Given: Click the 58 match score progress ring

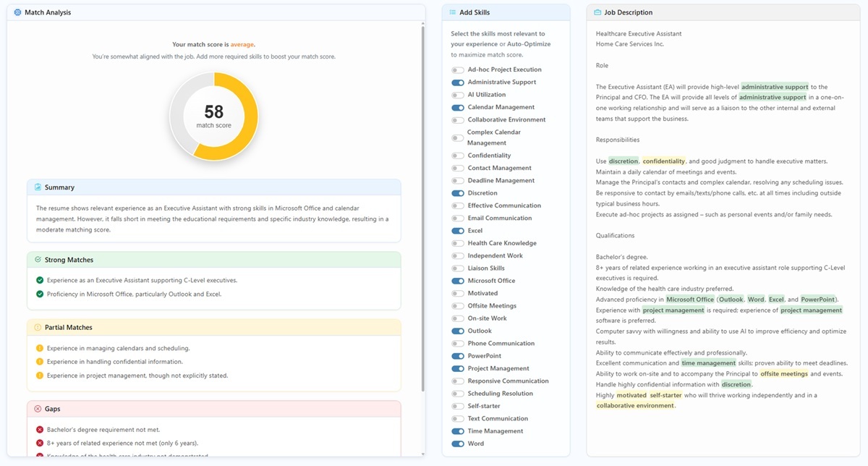Looking at the screenshot, I should pyautogui.click(x=212, y=116).
